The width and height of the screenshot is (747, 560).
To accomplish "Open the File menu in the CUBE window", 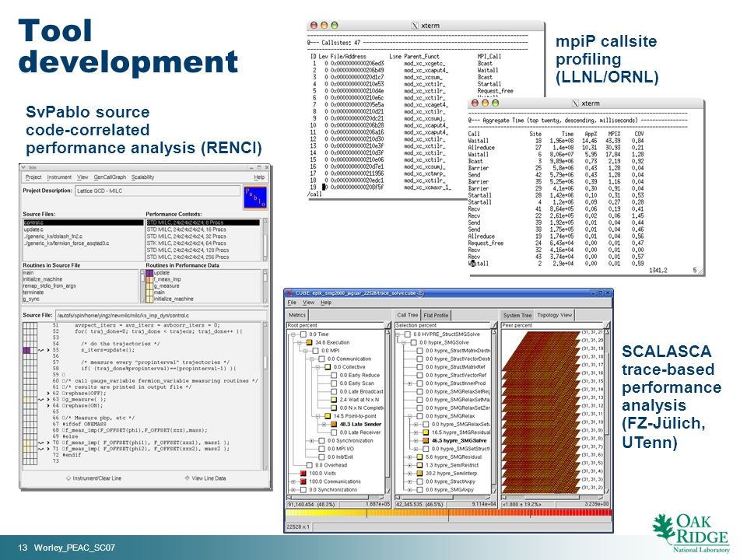I will pos(292,303).
